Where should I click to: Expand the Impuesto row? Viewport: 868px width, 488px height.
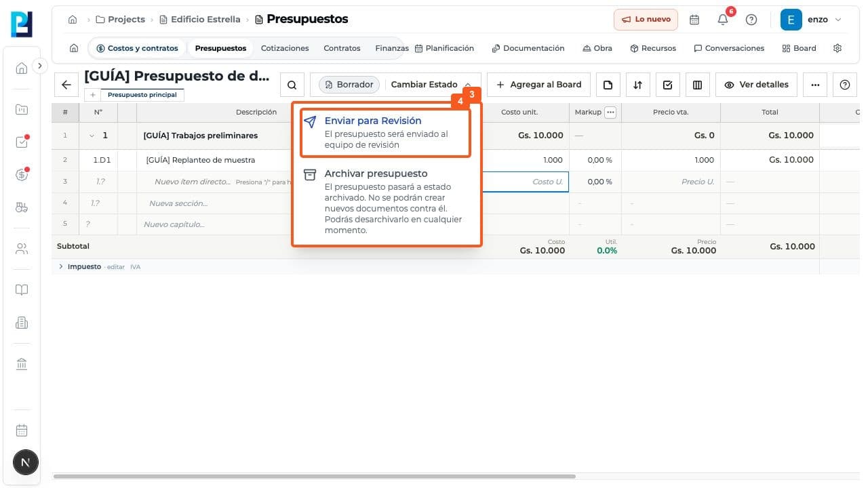pos(61,267)
